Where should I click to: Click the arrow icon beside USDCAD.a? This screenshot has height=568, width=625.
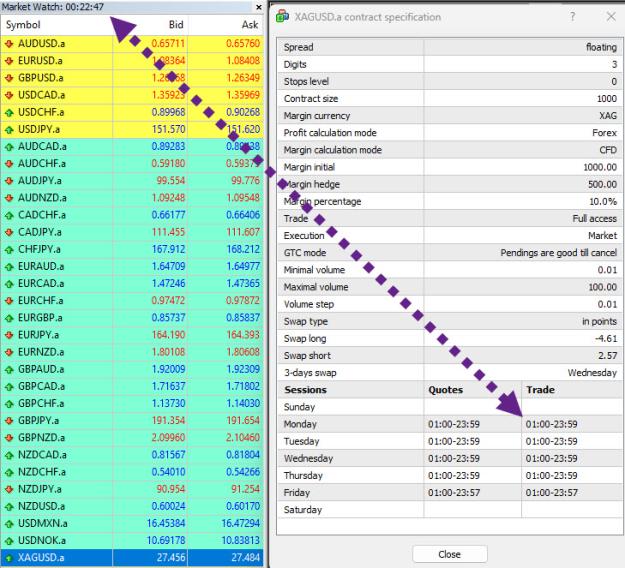(x=9, y=95)
